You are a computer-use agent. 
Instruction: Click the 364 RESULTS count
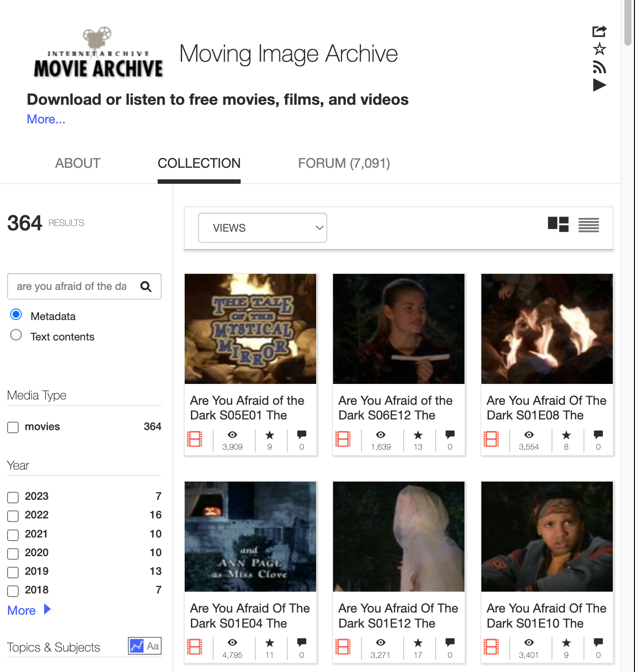tap(46, 223)
